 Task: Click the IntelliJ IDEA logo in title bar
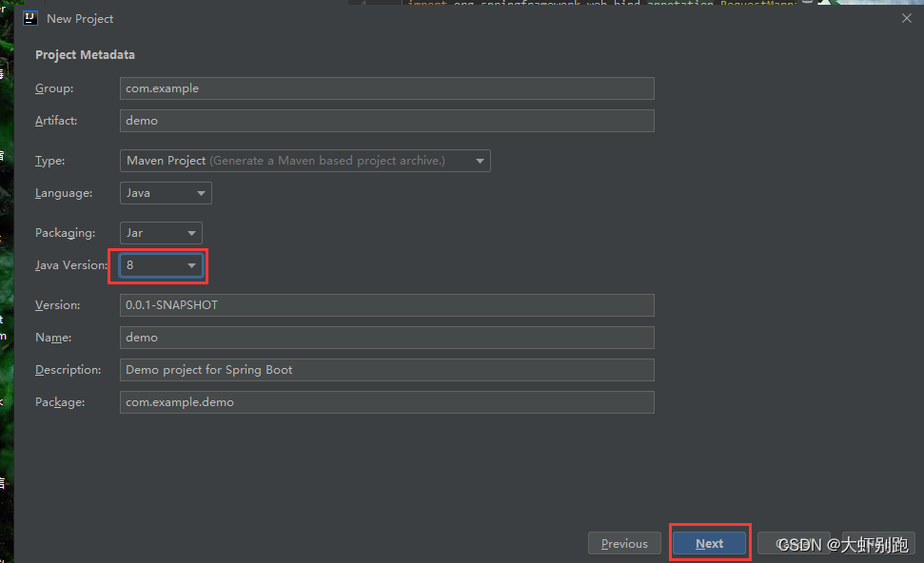tap(29, 18)
